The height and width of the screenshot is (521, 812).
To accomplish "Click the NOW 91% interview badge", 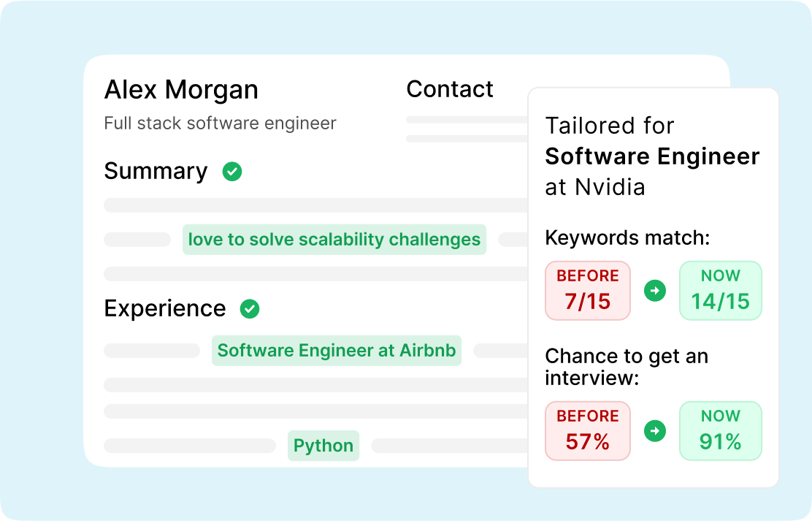I will coord(720,431).
